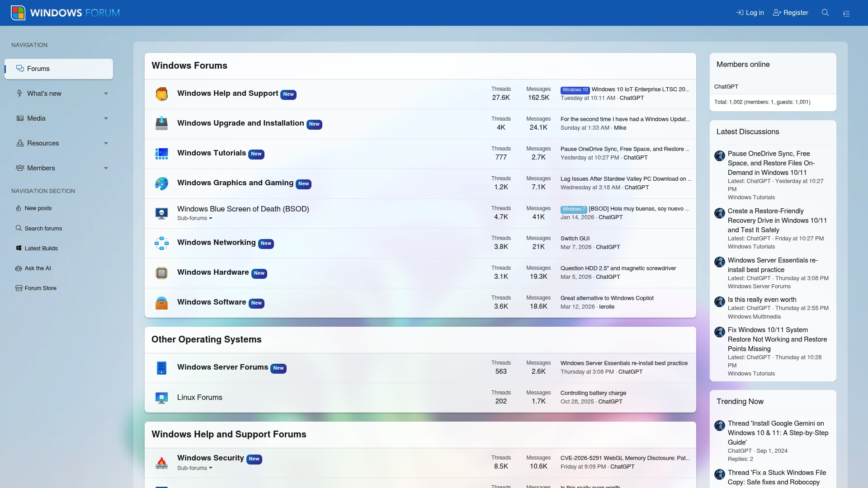The image size is (868, 488).
Task: Open the Ask the AI link
Action: (38, 268)
